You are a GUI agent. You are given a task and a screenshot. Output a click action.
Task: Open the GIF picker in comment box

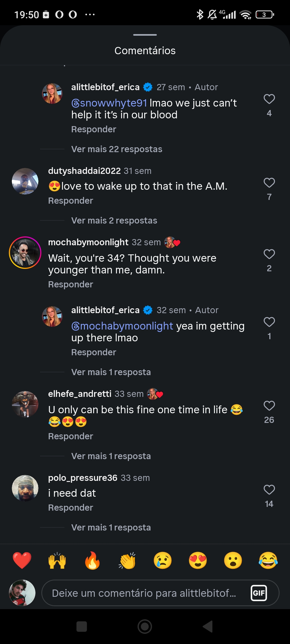coord(259,593)
